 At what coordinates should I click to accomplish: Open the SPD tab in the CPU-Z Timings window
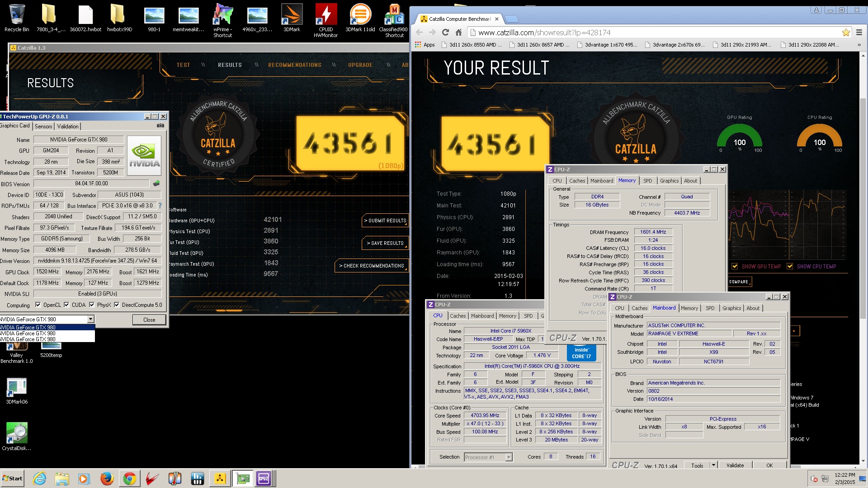click(x=647, y=181)
